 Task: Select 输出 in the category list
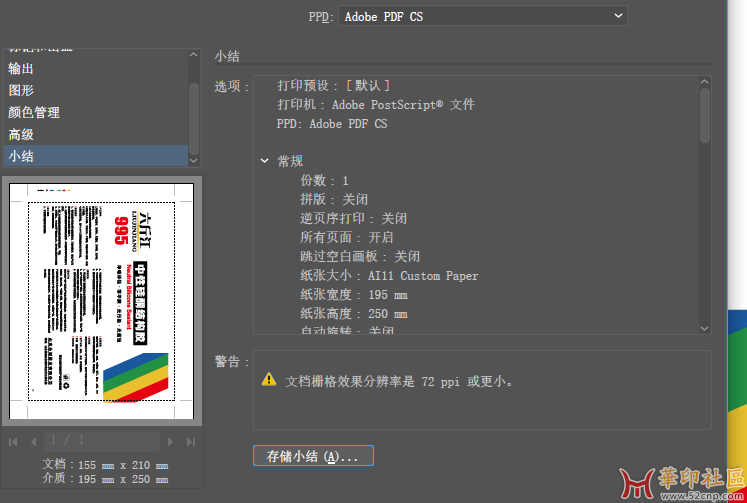click(96, 69)
